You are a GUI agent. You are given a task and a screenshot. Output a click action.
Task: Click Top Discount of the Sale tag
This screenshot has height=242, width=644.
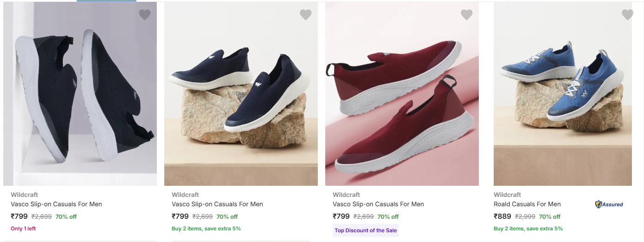366,230
